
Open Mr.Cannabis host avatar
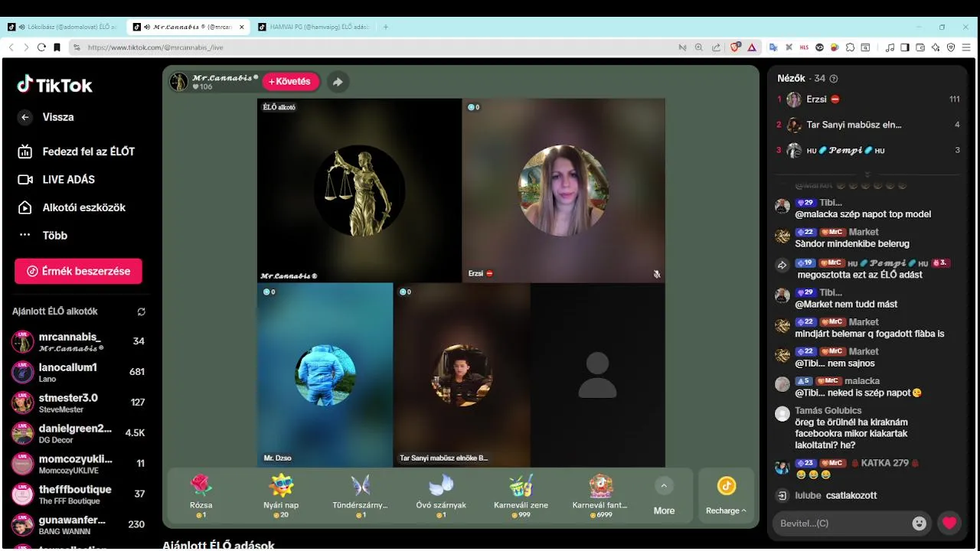pos(179,82)
